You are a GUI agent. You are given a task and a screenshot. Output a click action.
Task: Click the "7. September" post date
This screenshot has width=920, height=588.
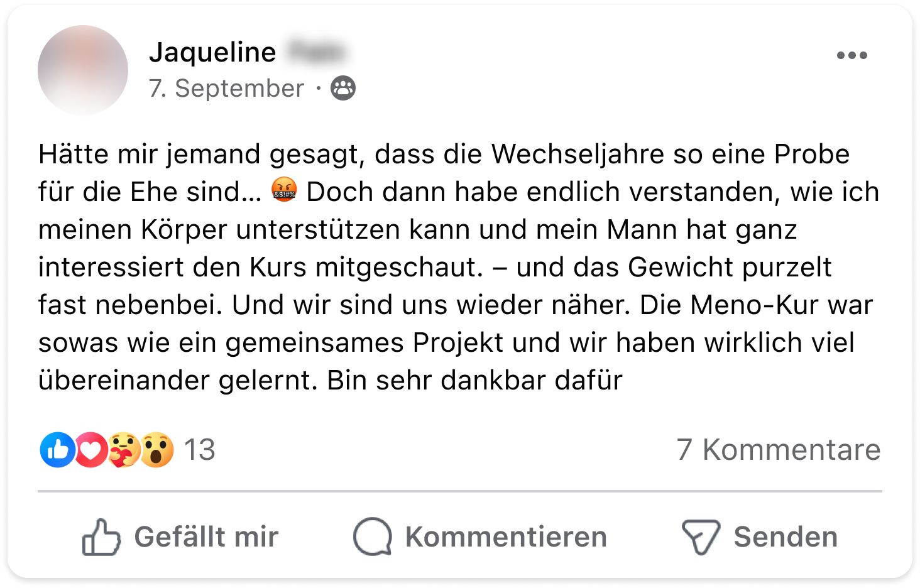226,89
